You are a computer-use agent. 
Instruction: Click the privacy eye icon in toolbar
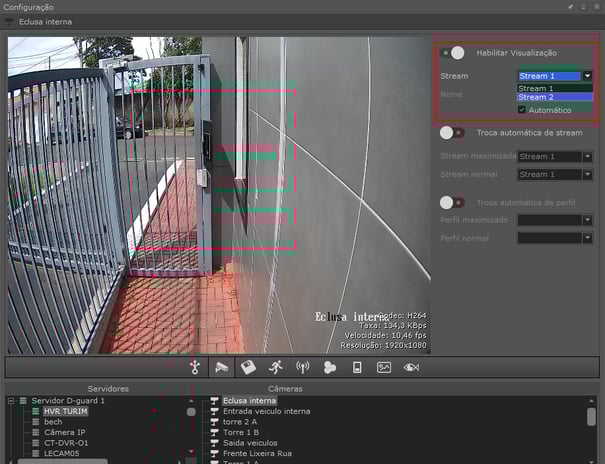point(411,367)
